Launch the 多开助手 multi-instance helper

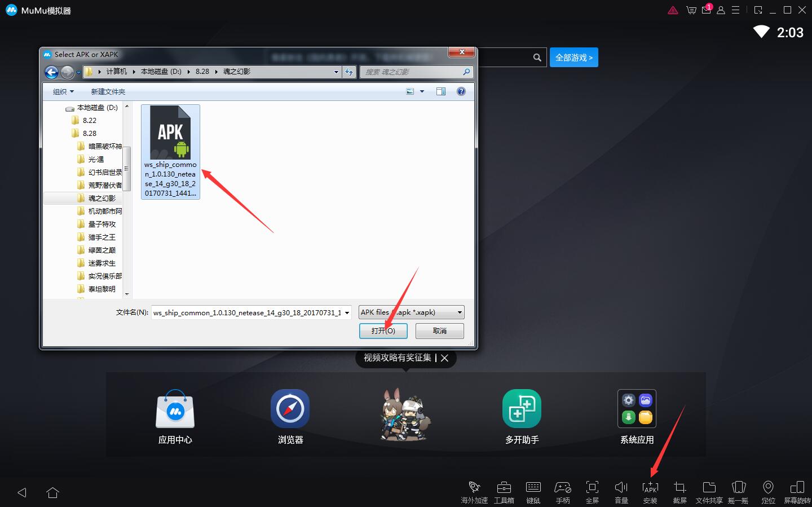[x=522, y=417]
